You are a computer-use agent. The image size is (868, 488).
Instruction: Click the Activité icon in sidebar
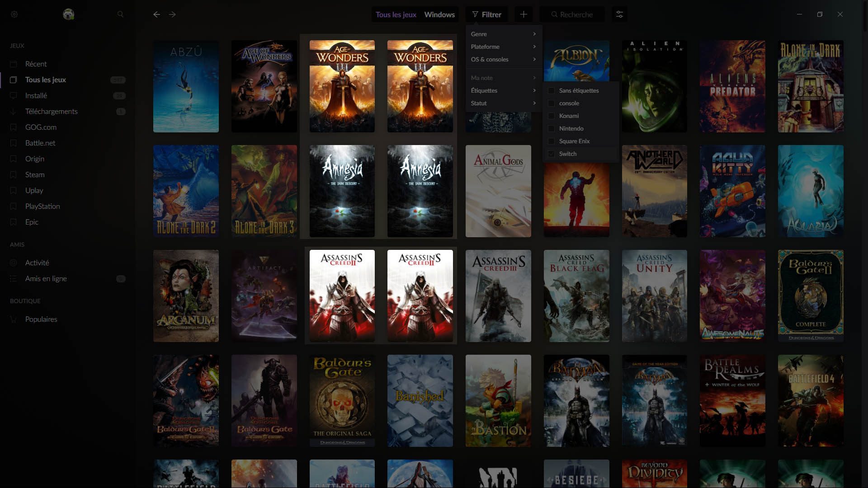pos(14,263)
